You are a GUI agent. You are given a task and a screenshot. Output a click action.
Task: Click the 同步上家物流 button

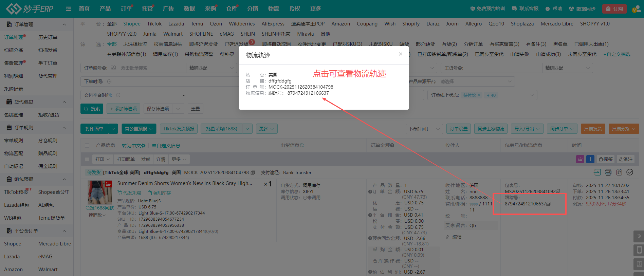[491, 129]
